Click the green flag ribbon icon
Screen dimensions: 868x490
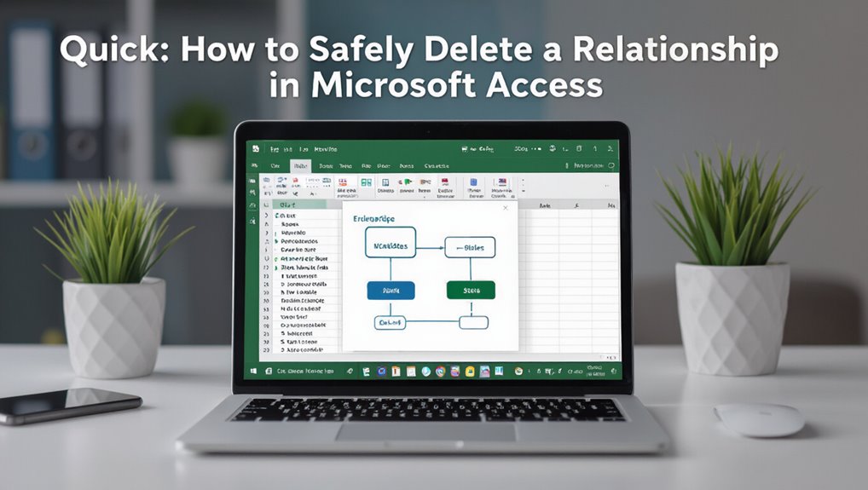click(x=408, y=182)
